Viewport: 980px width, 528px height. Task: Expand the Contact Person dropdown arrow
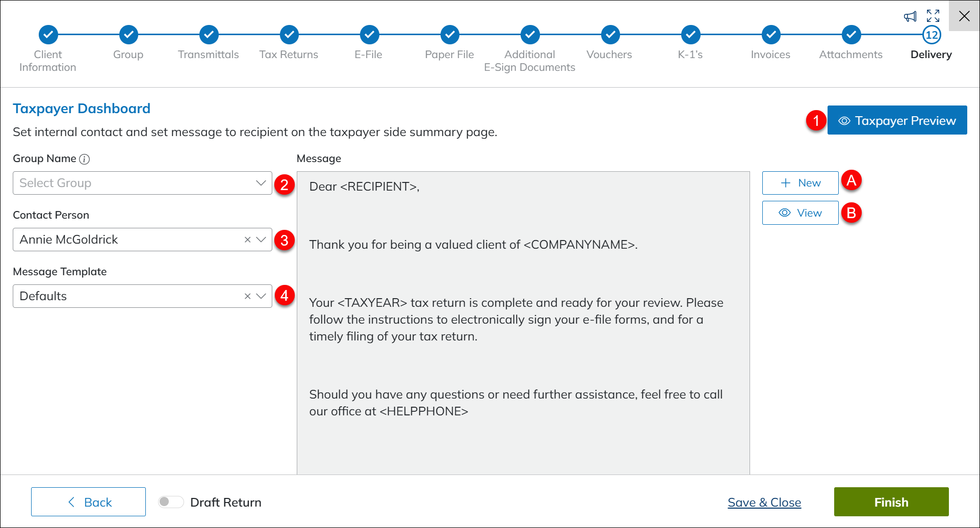[x=261, y=240]
